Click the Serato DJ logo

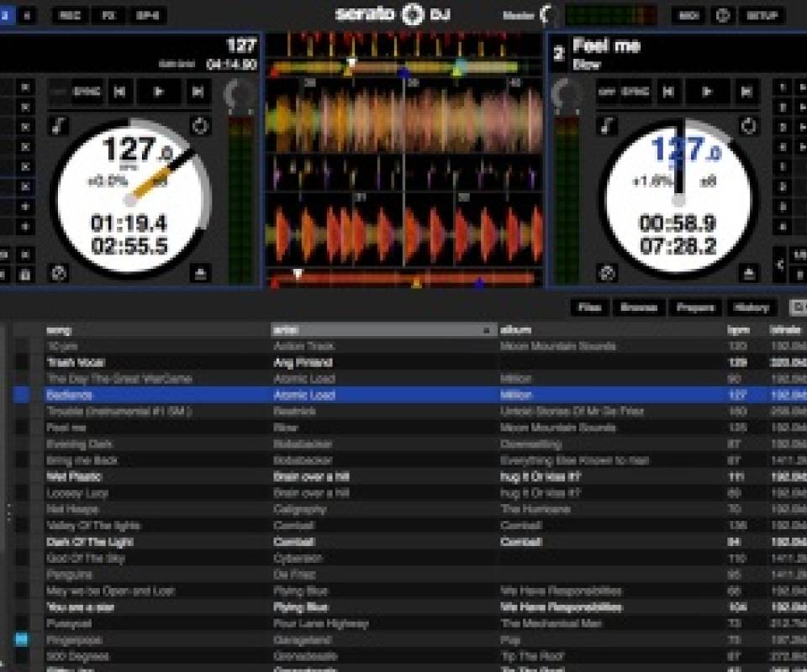pos(393,14)
